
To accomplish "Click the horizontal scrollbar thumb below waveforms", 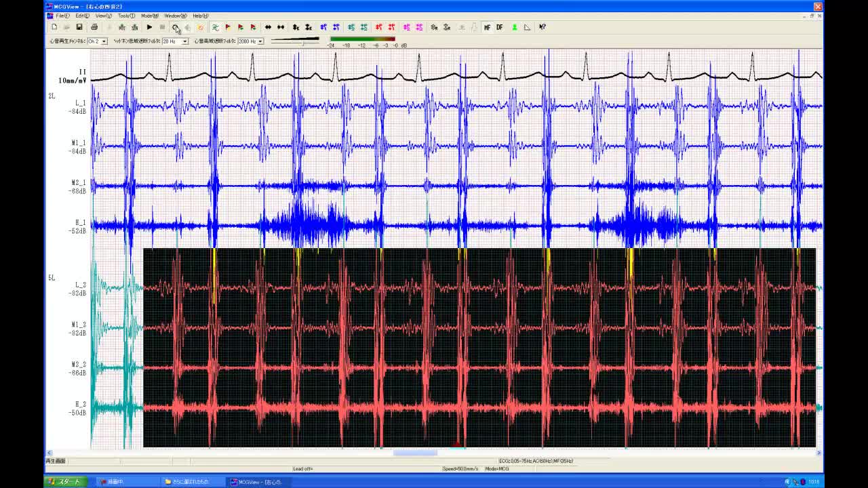I will point(415,453).
